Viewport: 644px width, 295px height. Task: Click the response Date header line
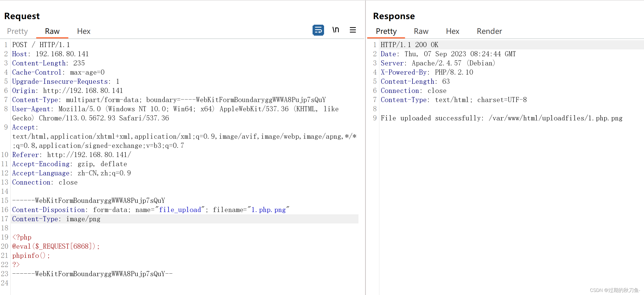coord(448,54)
